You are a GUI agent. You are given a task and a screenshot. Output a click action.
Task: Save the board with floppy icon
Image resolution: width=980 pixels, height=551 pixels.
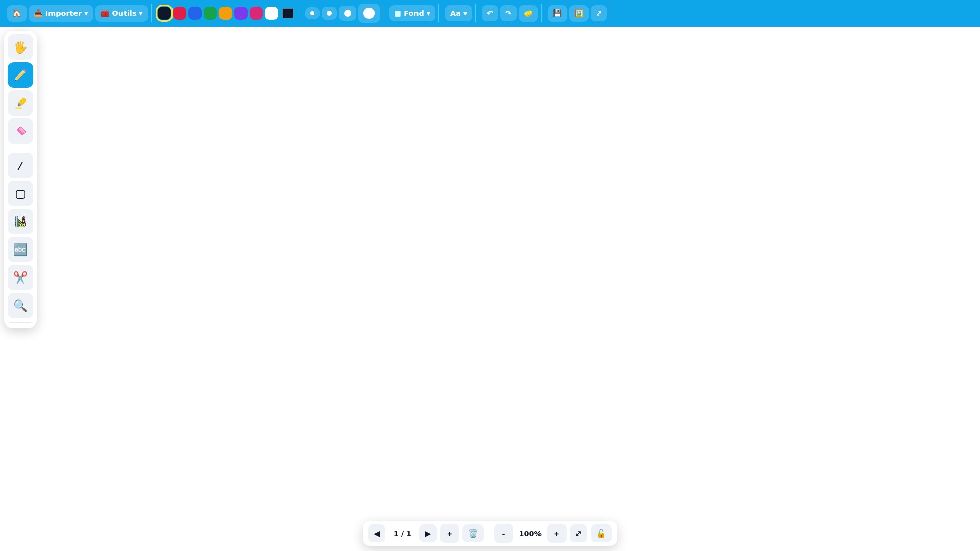click(557, 13)
